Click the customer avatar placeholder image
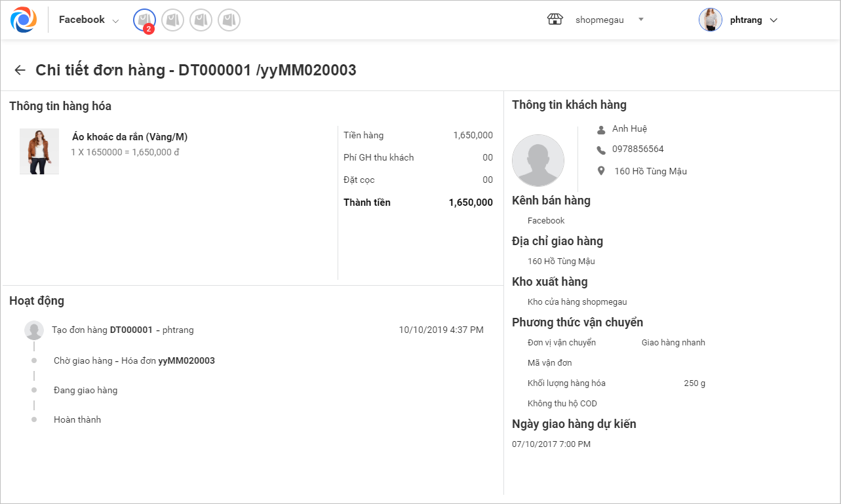 point(538,161)
